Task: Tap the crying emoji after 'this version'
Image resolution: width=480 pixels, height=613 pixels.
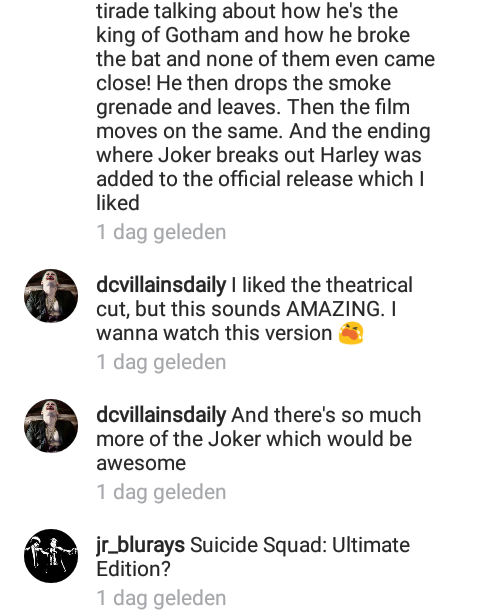Action: click(351, 333)
